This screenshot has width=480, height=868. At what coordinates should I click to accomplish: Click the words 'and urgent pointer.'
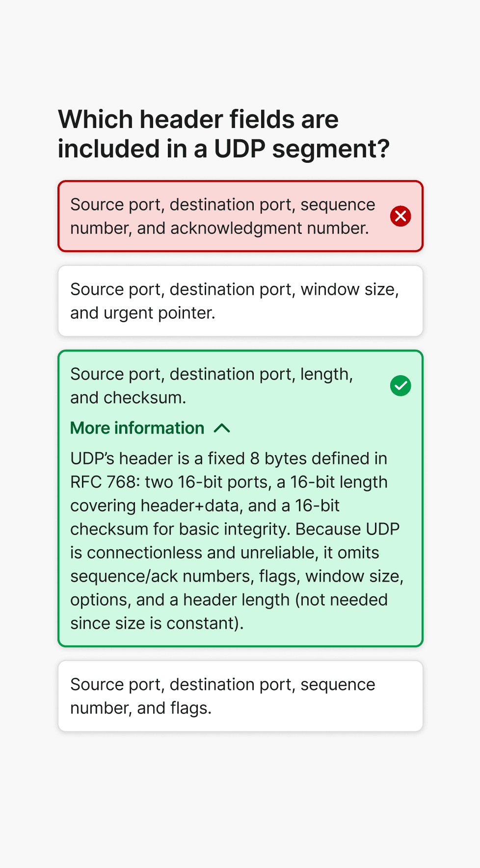(x=143, y=313)
